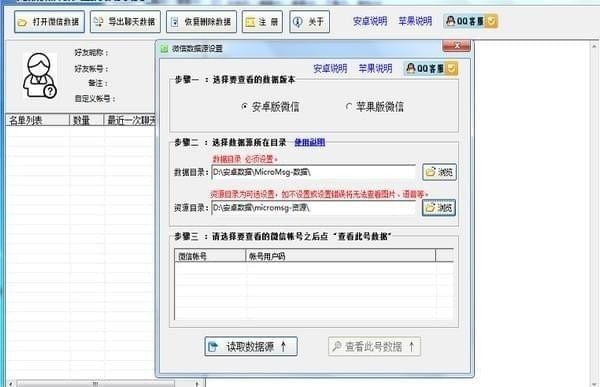Click 名单列表 column header
Viewport: 600px width, 387px height.
click(38, 120)
